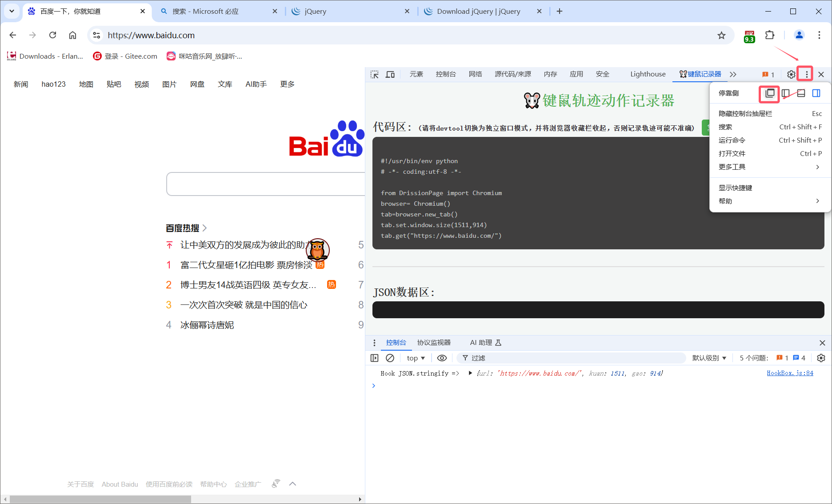This screenshot has width=832, height=504.
Task: Expand more DevTools tabs chevron
Action: point(733,74)
